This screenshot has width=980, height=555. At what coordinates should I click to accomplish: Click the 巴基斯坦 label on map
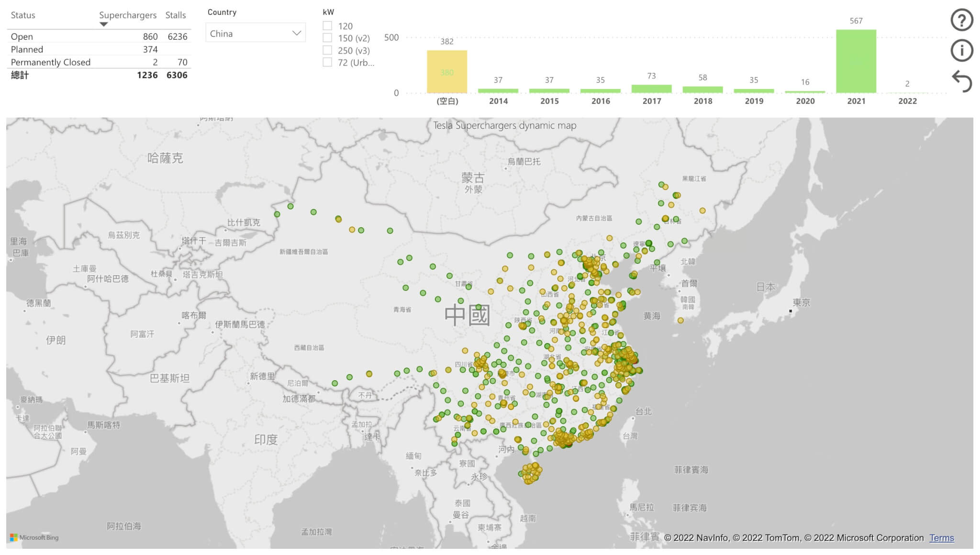pyautogui.click(x=169, y=378)
